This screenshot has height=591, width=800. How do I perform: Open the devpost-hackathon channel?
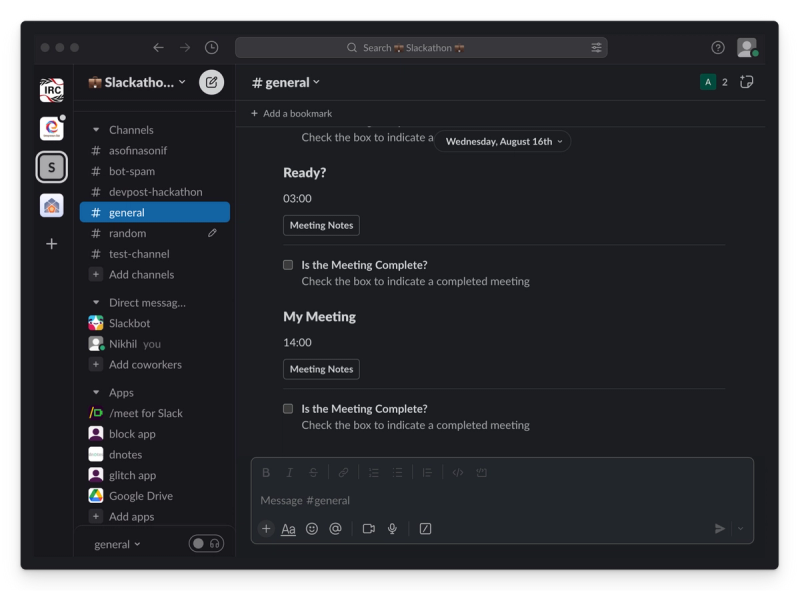[155, 192]
